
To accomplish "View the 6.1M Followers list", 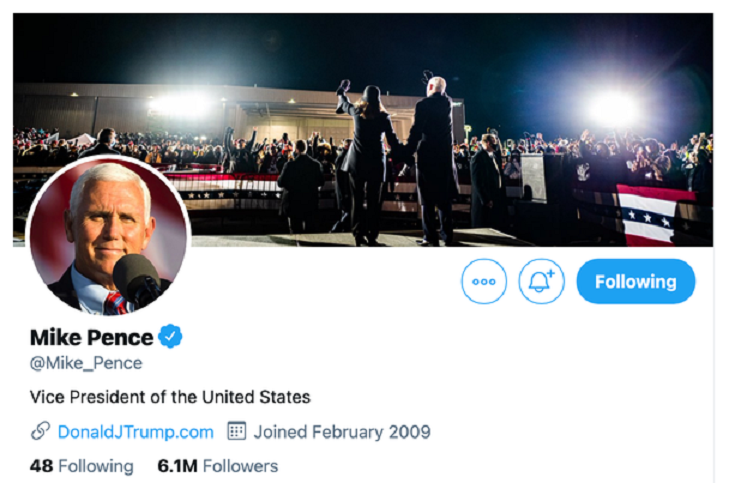I will (217, 466).
